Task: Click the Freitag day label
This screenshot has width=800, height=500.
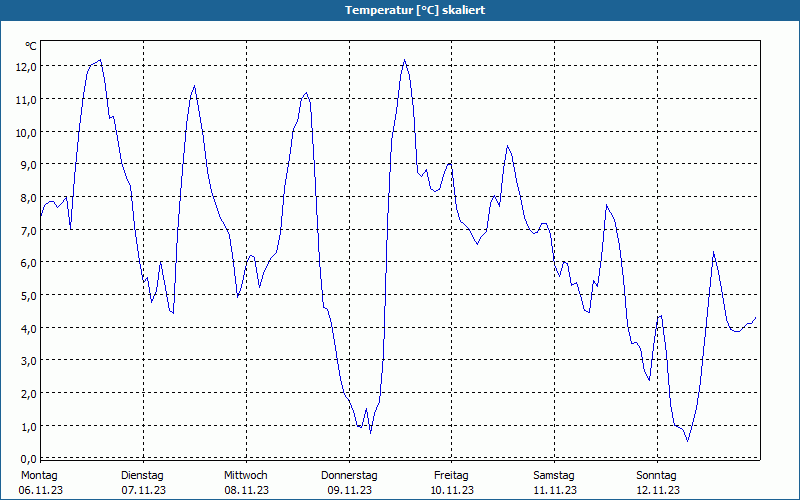Action: click(451, 476)
